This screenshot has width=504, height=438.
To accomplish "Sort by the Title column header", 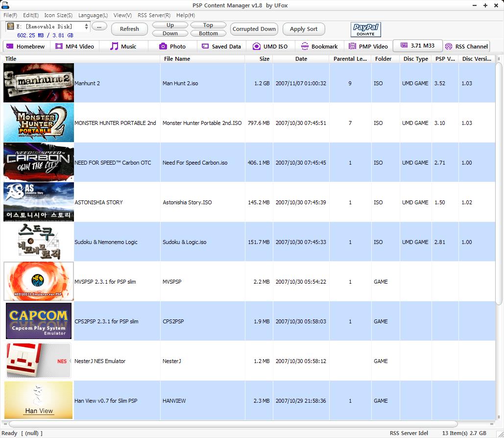I will [x=81, y=59].
